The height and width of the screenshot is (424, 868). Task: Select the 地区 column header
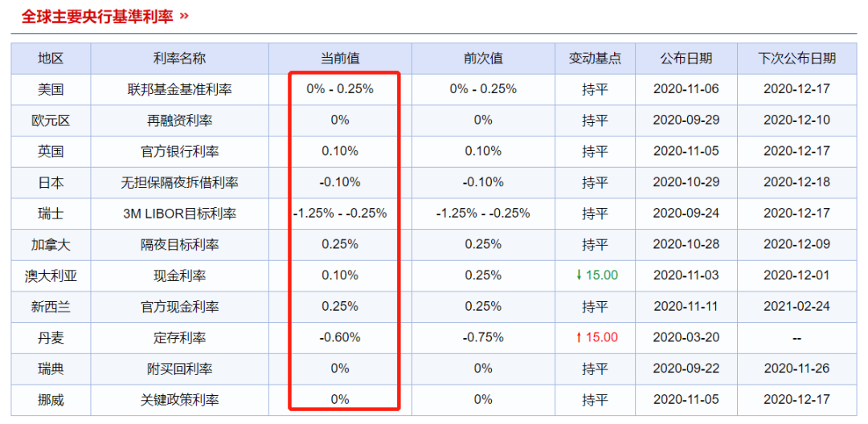click(x=51, y=59)
